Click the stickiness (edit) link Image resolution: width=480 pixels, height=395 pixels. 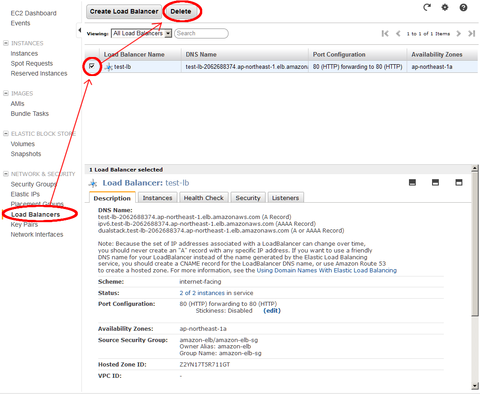pos(272,311)
